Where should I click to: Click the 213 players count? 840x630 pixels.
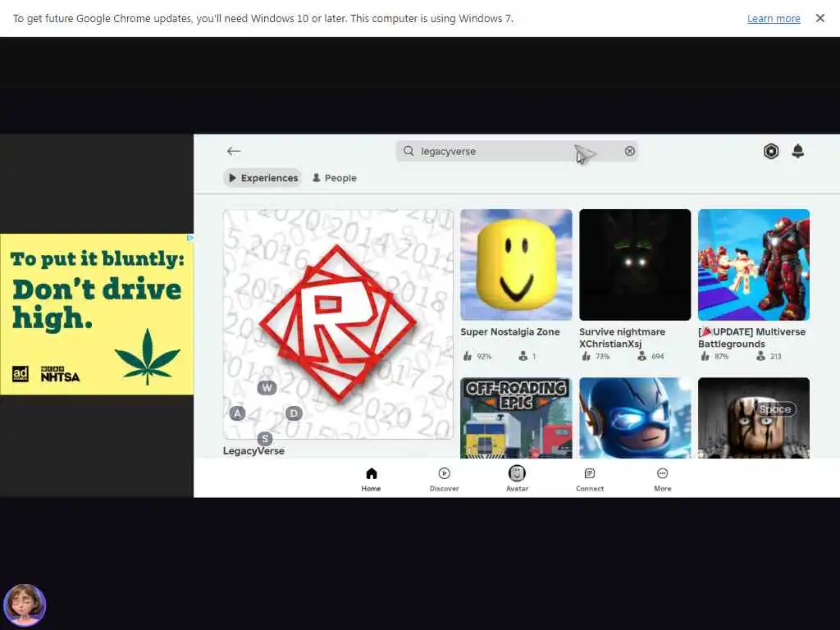click(x=769, y=356)
